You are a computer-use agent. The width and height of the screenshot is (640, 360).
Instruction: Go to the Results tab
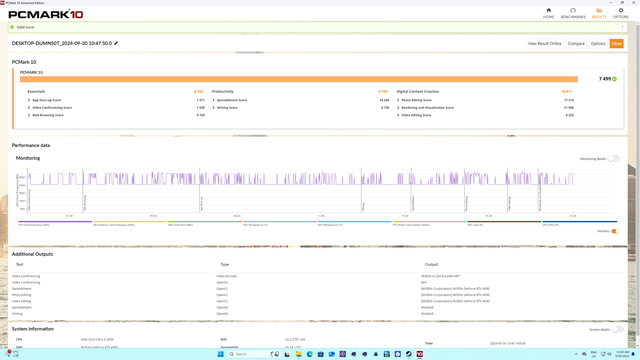[x=599, y=13]
